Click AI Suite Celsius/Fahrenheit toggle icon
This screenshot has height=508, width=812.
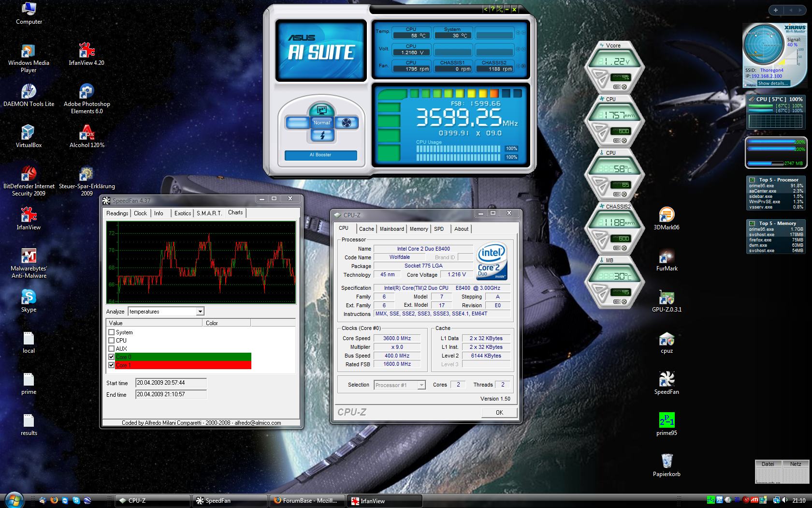(500, 9)
